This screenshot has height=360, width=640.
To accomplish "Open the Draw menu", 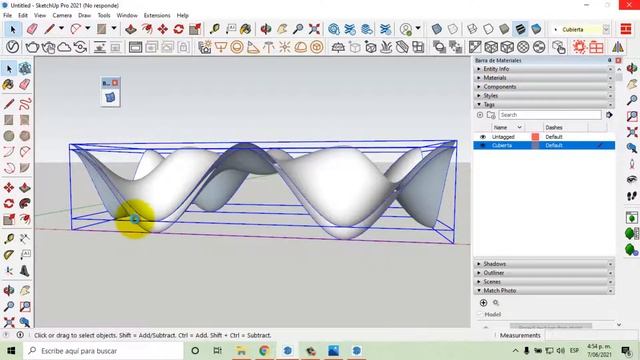I will click(x=84, y=15).
